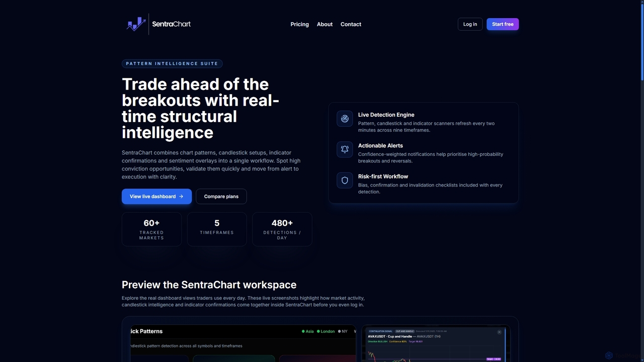
Task: Open the AVAXUSDT Cup and Handle preview screenshot
Action: (x=436, y=343)
